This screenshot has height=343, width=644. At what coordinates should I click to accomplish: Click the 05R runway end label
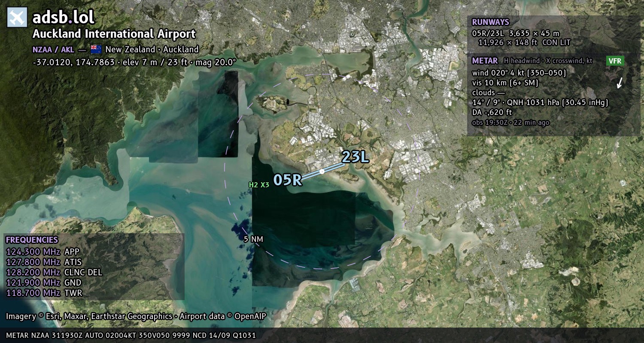tap(288, 180)
